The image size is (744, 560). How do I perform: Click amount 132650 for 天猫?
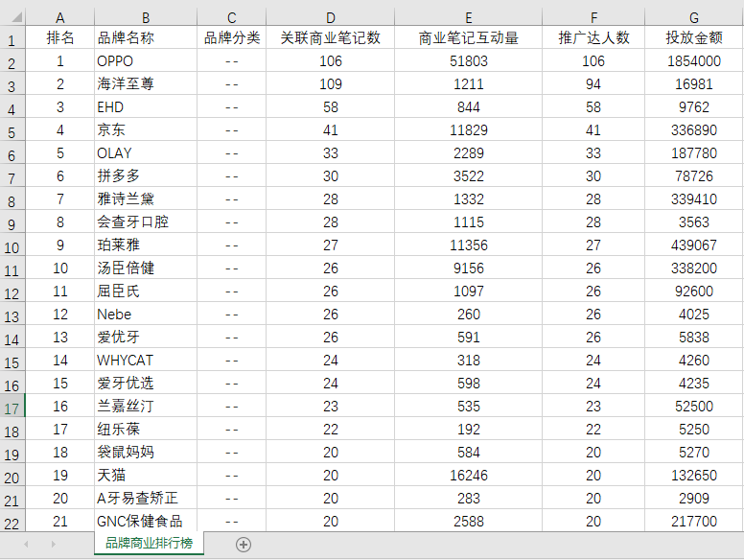[694, 475]
